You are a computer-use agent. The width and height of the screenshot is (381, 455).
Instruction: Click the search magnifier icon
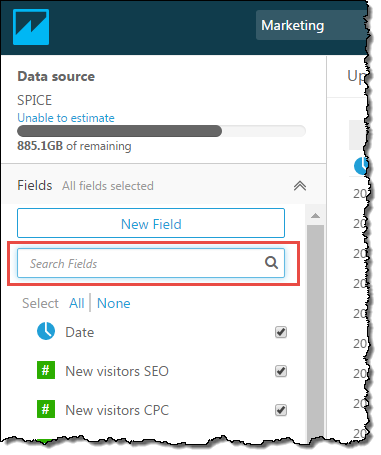[x=271, y=263]
